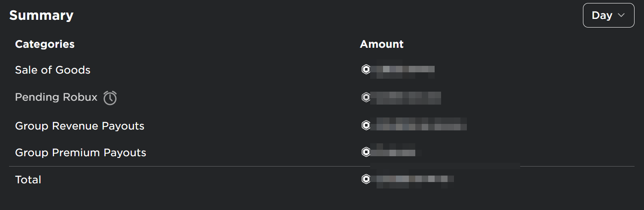The width and height of the screenshot is (644, 210).
Task: Click the Robux icon for Group Revenue Payouts
Action: click(366, 126)
